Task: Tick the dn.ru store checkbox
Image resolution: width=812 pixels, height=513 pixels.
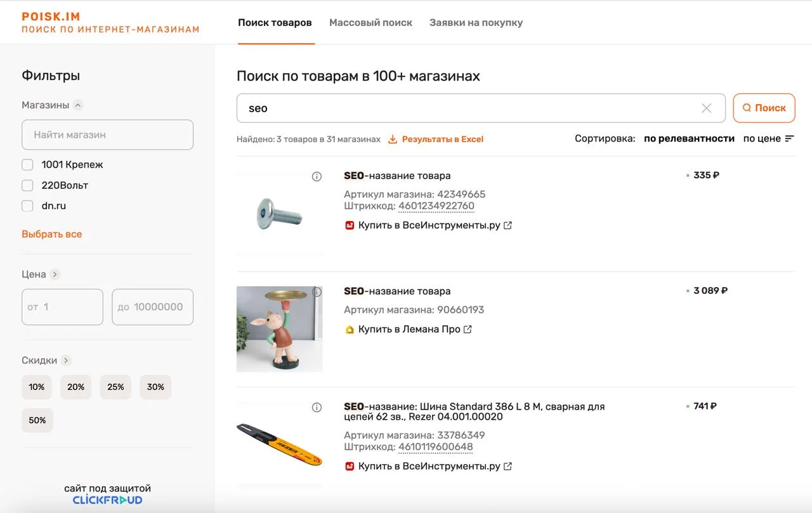Action: (27, 206)
